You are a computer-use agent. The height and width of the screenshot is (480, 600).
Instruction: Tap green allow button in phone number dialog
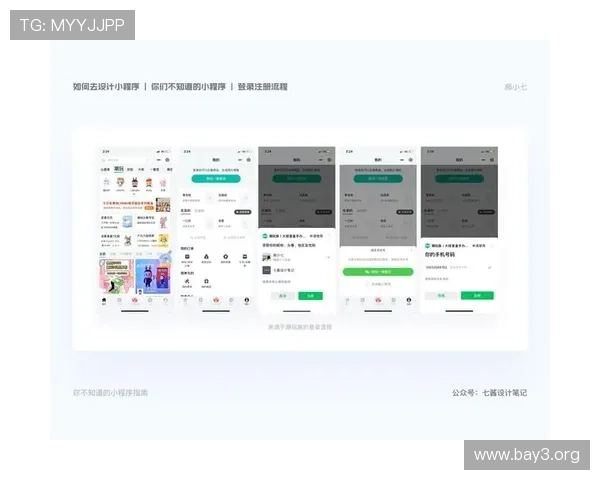tap(477, 296)
